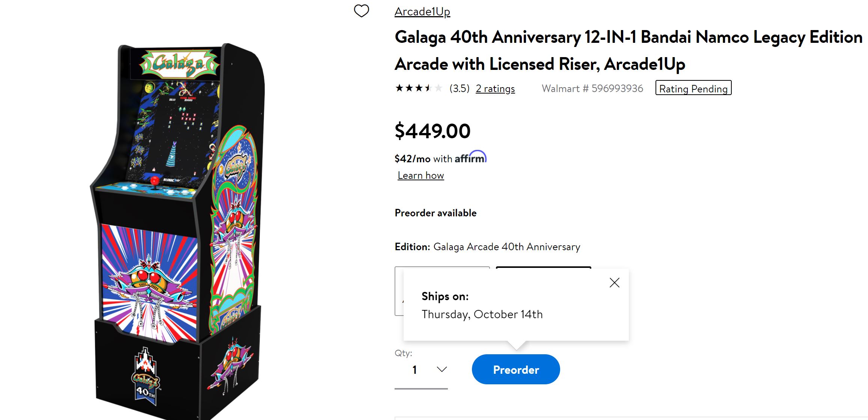Click the star rating icons
The height and width of the screenshot is (420, 868).
tap(418, 88)
